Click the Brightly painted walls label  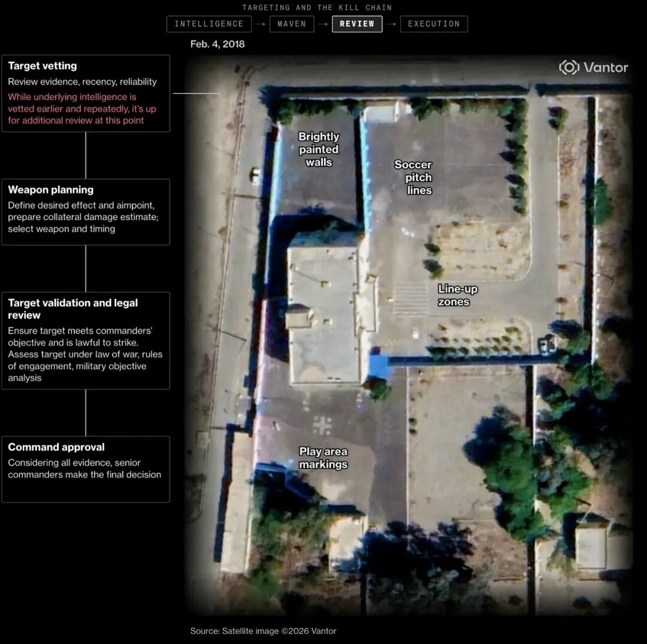pos(319,149)
